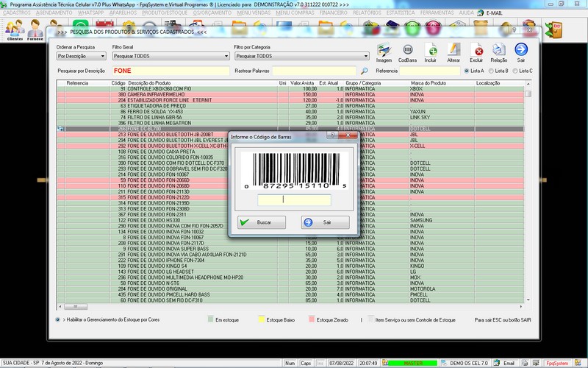Open the Clientes icon in main toolbar
The height and width of the screenshot is (368, 588).
coord(15,29)
